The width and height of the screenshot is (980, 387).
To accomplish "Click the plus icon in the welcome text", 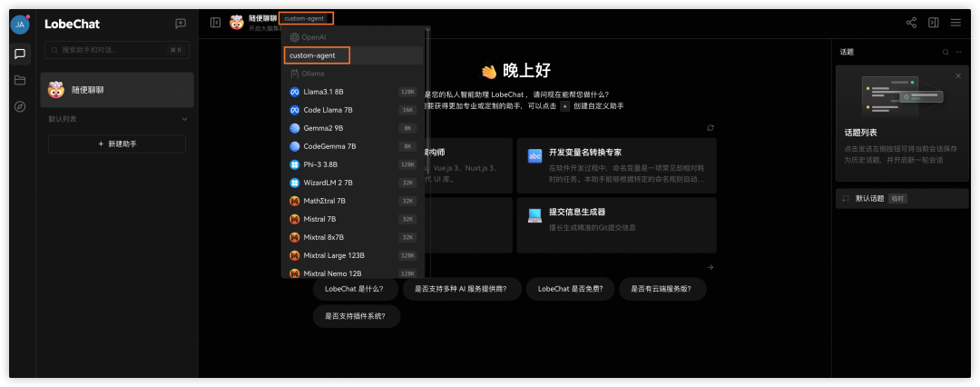I will [x=565, y=106].
